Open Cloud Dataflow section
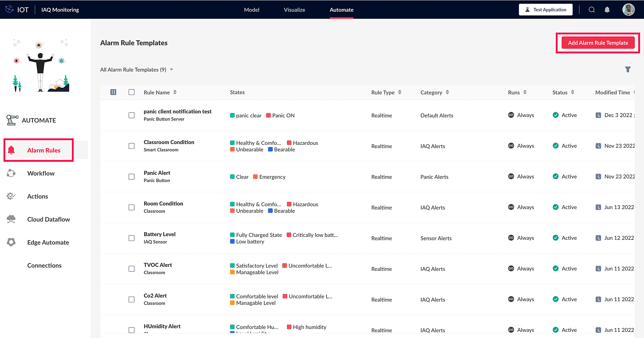This screenshot has height=338, width=644. pos(48,219)
